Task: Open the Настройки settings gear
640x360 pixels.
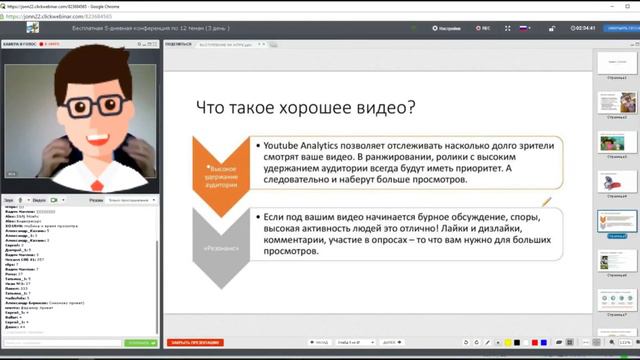Action: click(447, 28)
